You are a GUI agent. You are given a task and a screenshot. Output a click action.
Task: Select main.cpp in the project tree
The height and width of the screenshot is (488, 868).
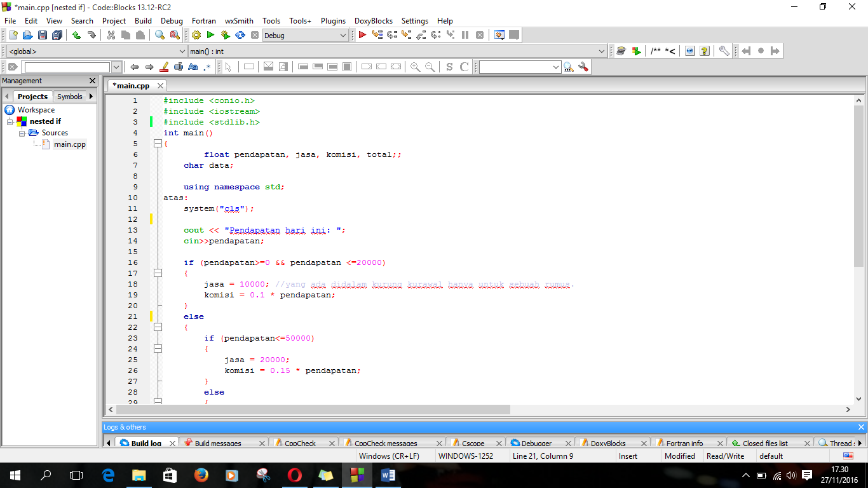[x=70, y=144]
